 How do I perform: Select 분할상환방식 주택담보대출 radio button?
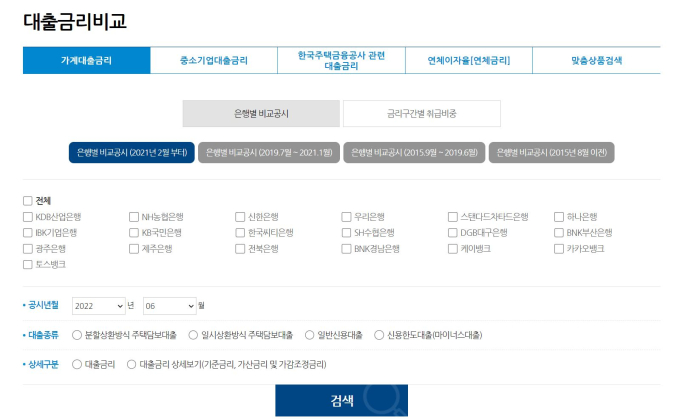(77, 335)
